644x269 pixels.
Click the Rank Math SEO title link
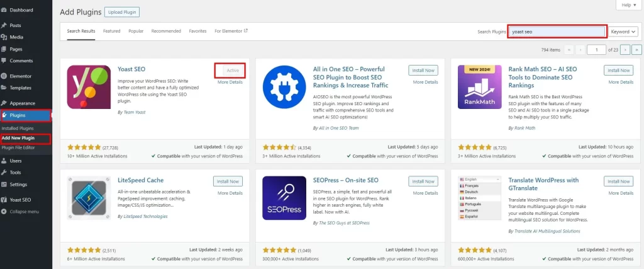pyautogui.click(x=543, y=77)
